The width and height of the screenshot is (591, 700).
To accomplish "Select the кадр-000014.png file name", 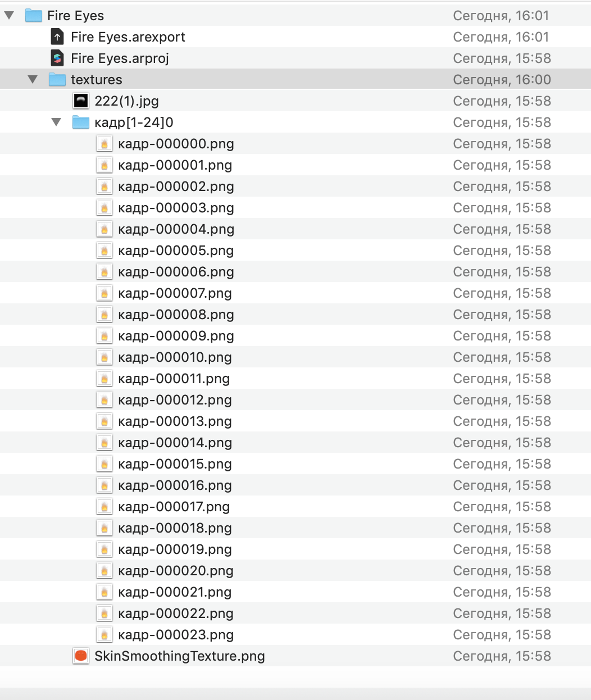I will click(x=175, y=443).
